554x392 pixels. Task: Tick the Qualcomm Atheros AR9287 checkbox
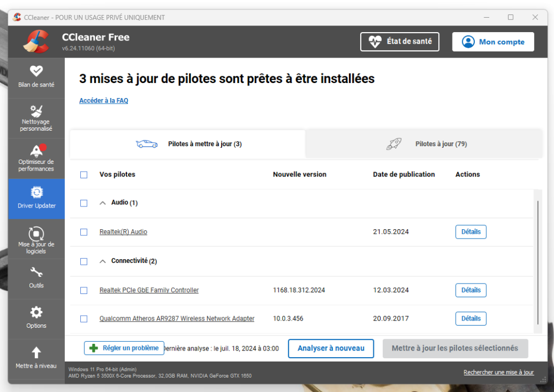pos(84,319)
